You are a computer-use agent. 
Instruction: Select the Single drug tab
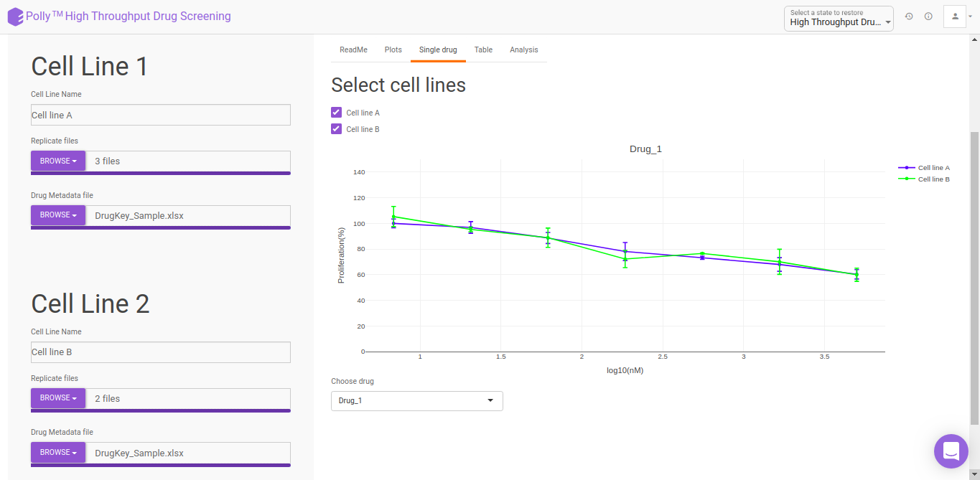tap(438, 50)
